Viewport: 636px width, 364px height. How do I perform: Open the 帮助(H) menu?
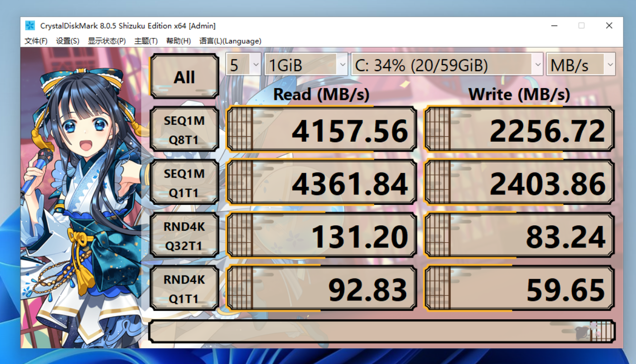pyautogui.click(x=179, y=41)
